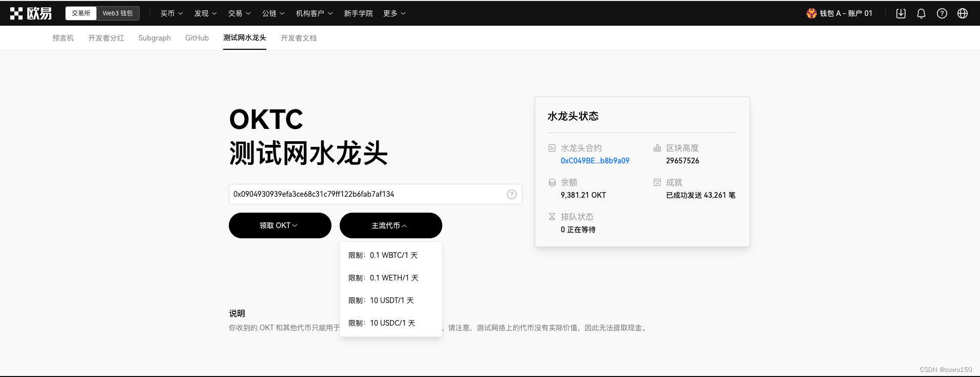Open the help question mark icon in header
Screen dimensions: 980x377
(x=942, y=13)
